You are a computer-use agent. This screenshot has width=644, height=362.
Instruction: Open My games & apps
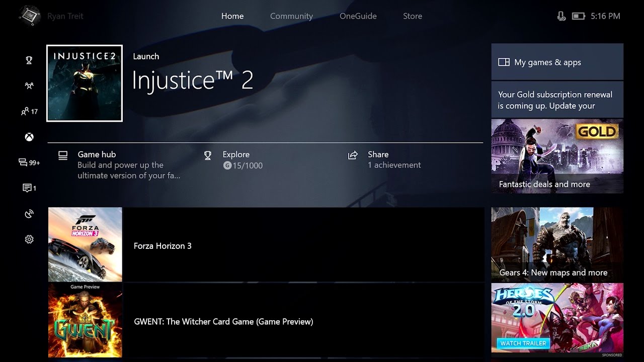point(557,62)
